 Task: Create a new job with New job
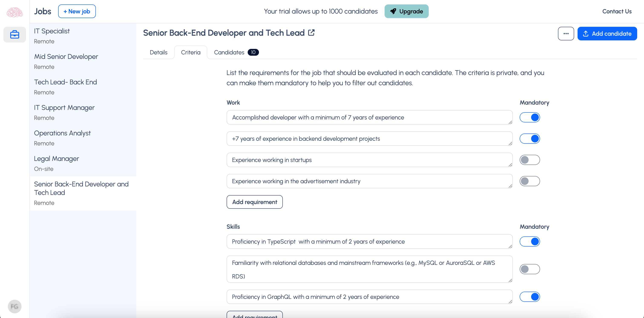pyautogui.click(x=77, y=11)
